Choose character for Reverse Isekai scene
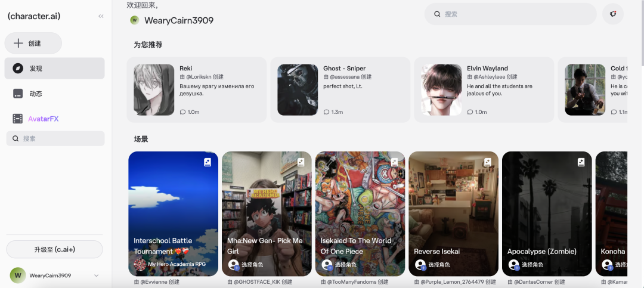This screenshot has height=288, width=644. click(438, 265)
